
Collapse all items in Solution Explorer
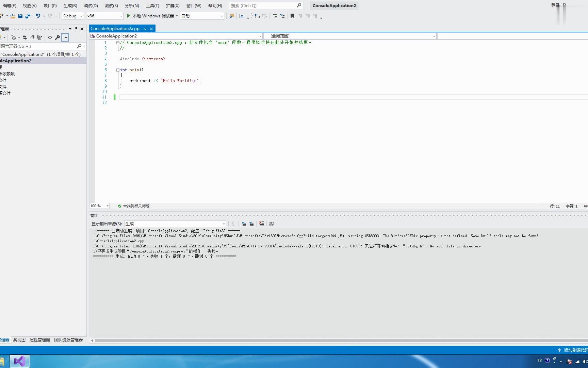[x=32, y=37]
